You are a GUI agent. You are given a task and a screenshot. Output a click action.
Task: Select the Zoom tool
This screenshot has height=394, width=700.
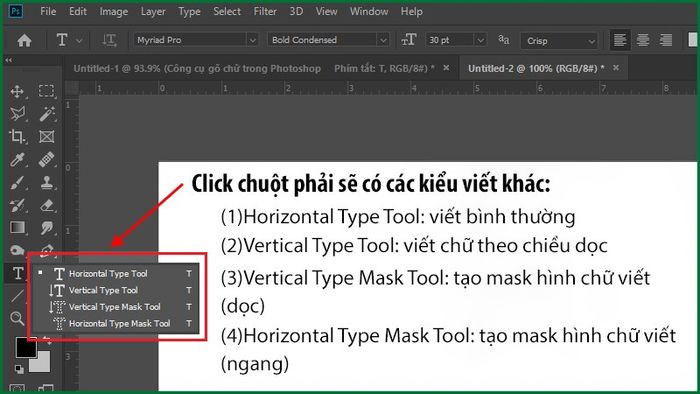coord(17,319)
